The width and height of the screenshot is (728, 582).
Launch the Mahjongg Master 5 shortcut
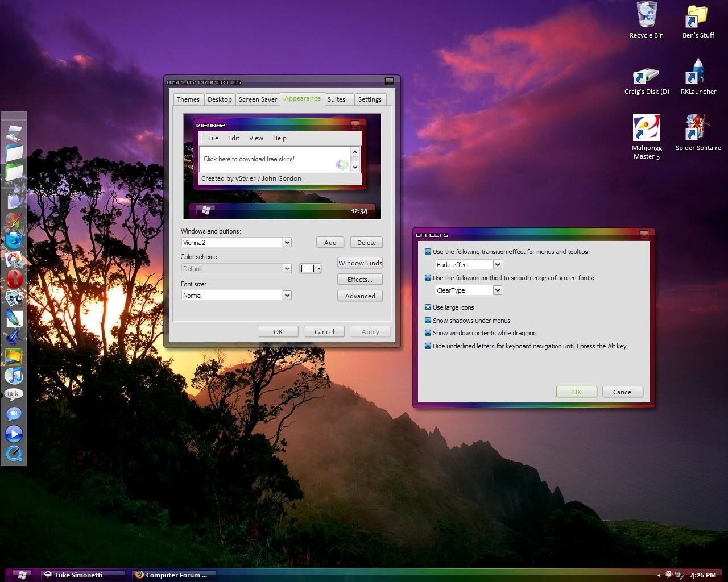pos(647,137)
